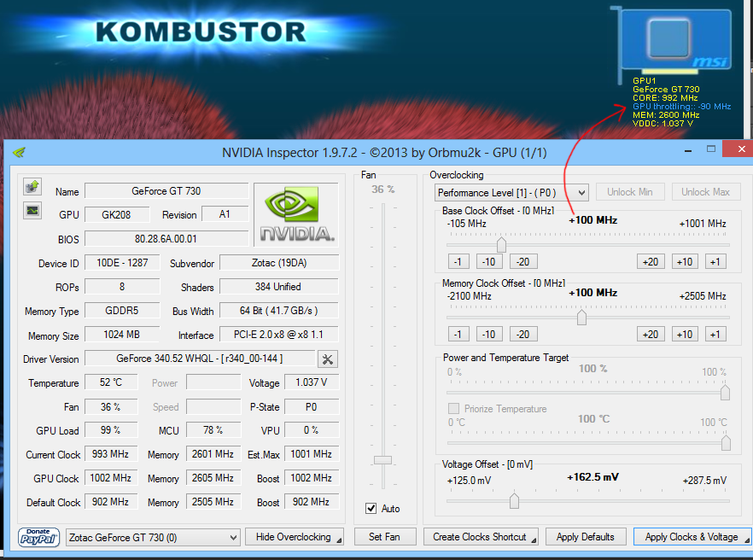Open the sensor monitoring graph icon
Image resolution: width=753 pixels, height=560 pixels.
[32, 210]
